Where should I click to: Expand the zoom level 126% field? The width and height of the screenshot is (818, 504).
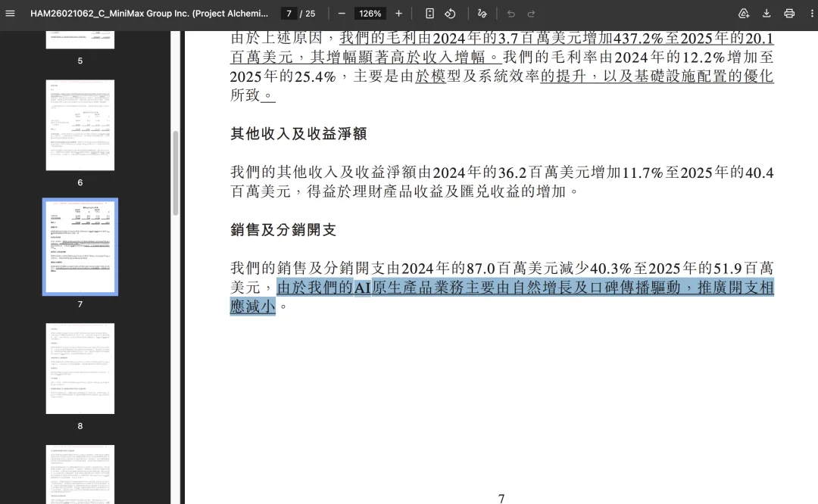click(x=370, y=13)
